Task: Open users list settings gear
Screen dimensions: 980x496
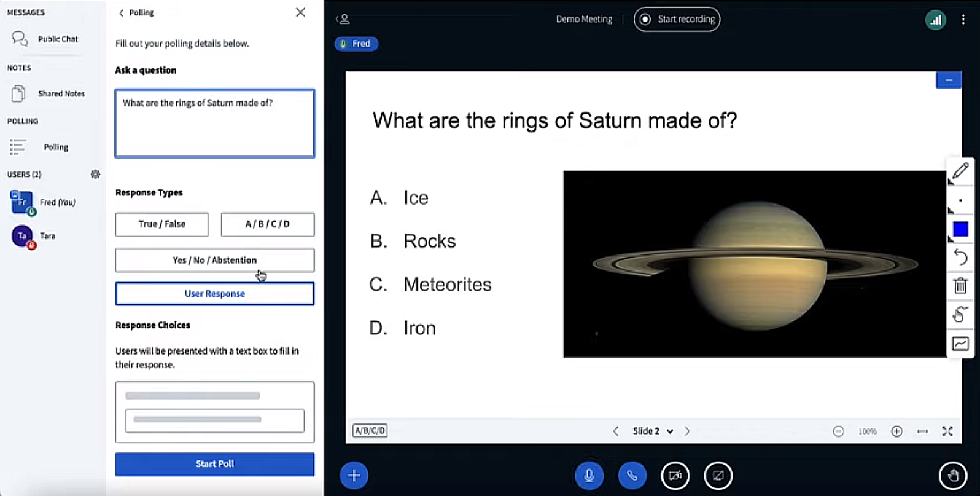Action: point(95,175)
